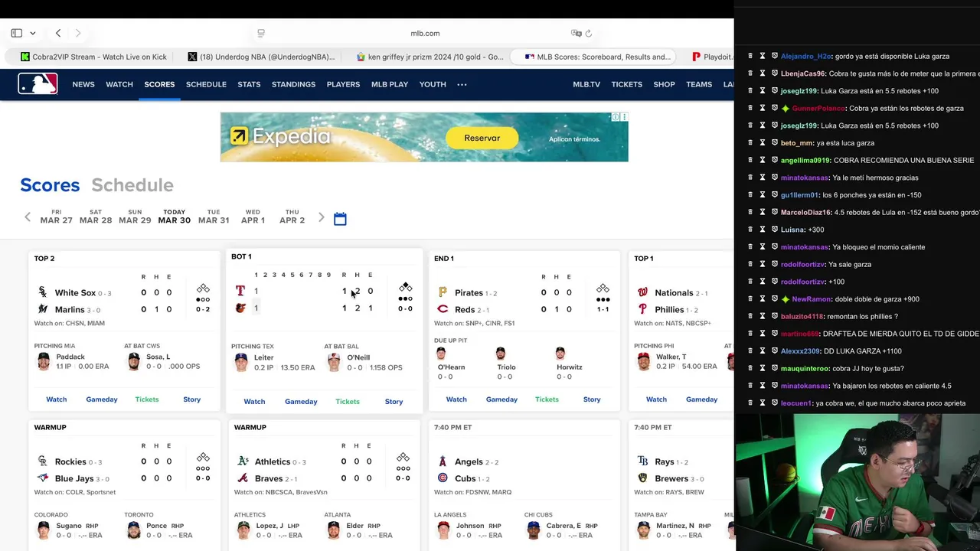Click the Cubs team logo
This screenshot has height=551, width=980.
coord(443,478)
